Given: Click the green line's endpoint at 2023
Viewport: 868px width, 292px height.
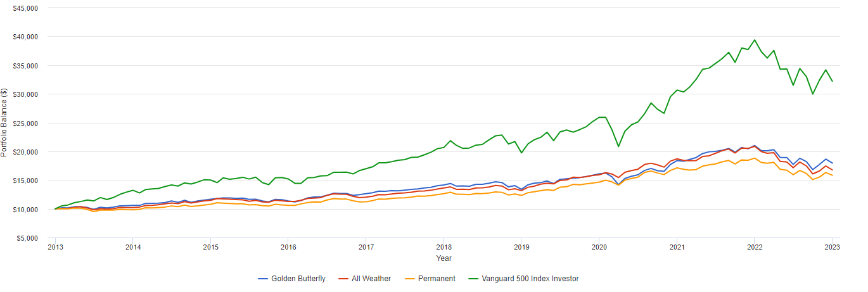Looking at the screenshot, I should pos(832,81).
